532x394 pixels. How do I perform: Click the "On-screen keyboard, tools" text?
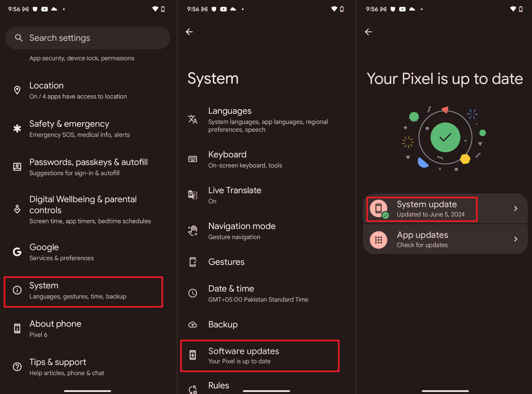click(x=245, y=165)
